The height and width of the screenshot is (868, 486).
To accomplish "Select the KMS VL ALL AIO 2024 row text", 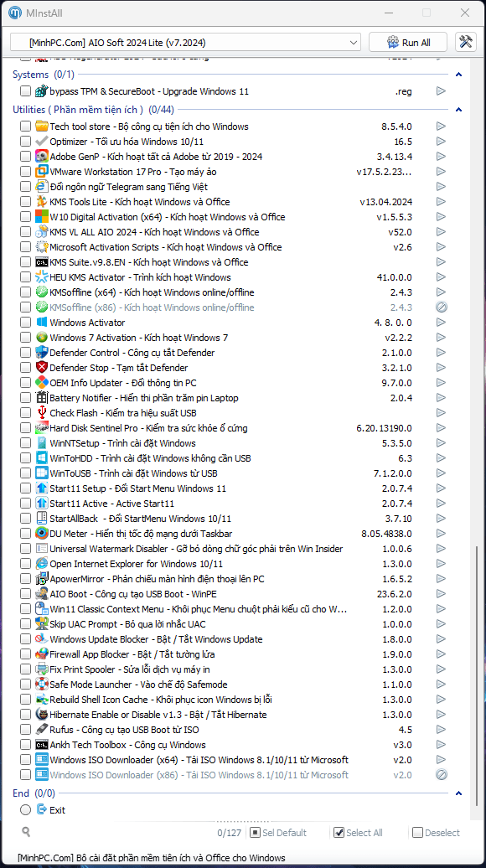I will click(154, 232).
